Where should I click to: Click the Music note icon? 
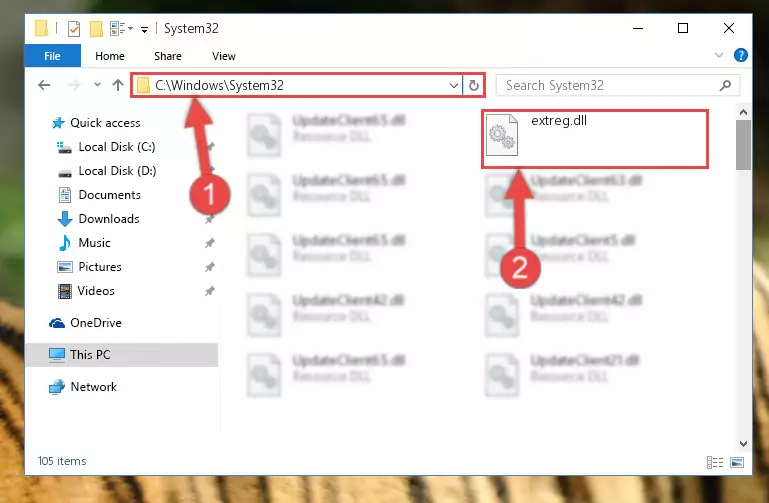tap(64, 243)
